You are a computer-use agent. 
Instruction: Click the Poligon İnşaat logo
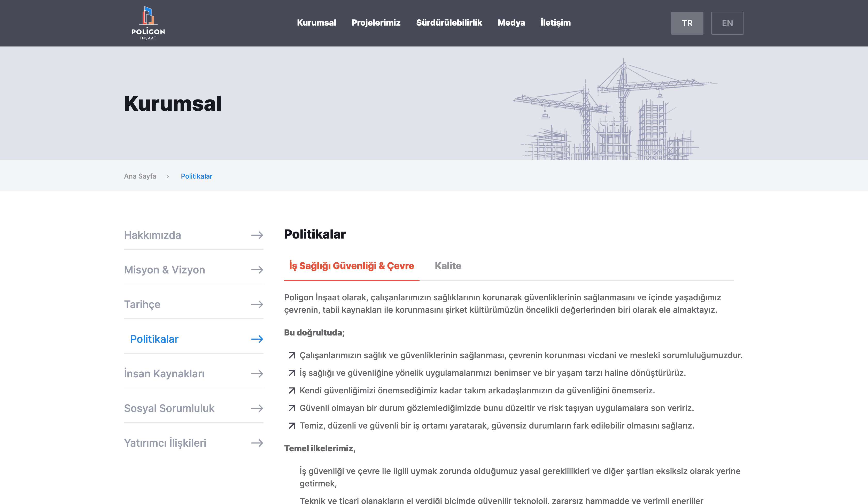148,23
